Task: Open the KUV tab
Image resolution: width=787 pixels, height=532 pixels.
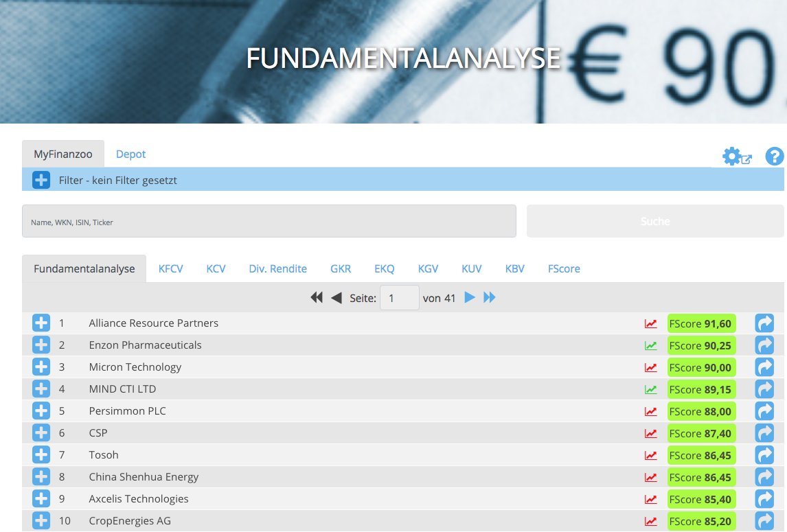Action: (x=471, y=268)
